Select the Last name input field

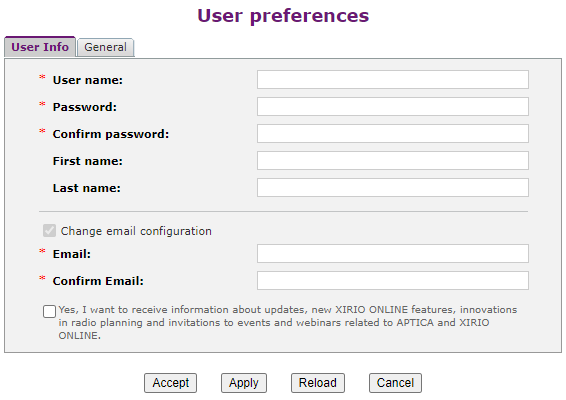[x=393, y=188]
